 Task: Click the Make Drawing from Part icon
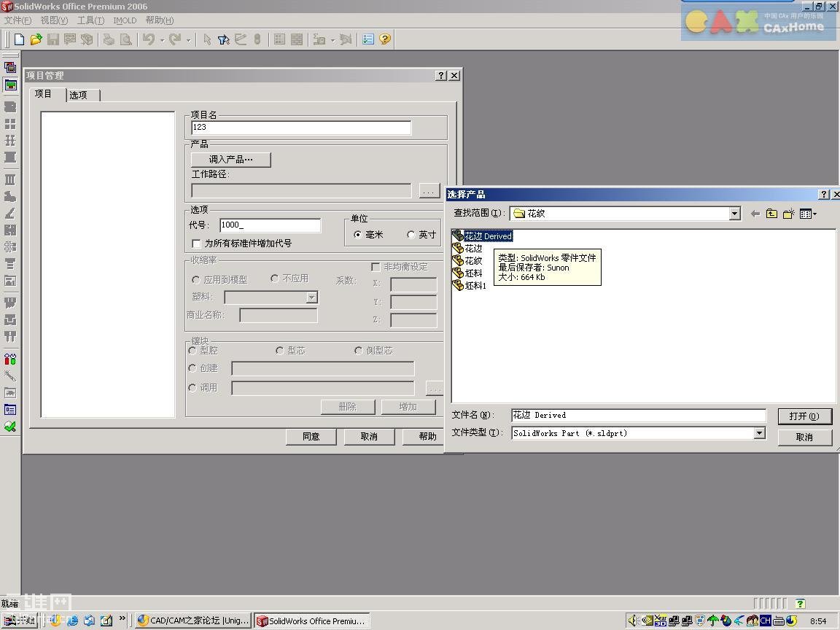coord(70,39)
